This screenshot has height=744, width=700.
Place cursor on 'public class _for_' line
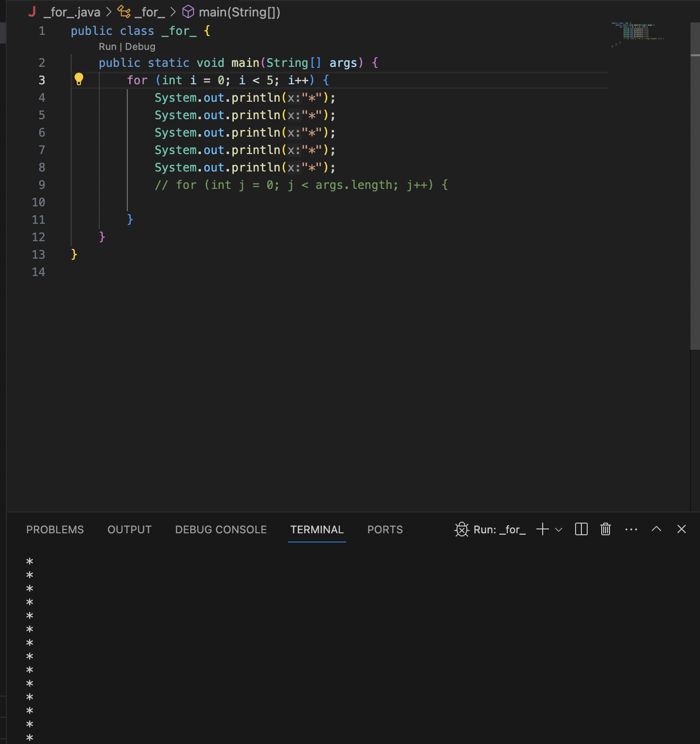140,31
